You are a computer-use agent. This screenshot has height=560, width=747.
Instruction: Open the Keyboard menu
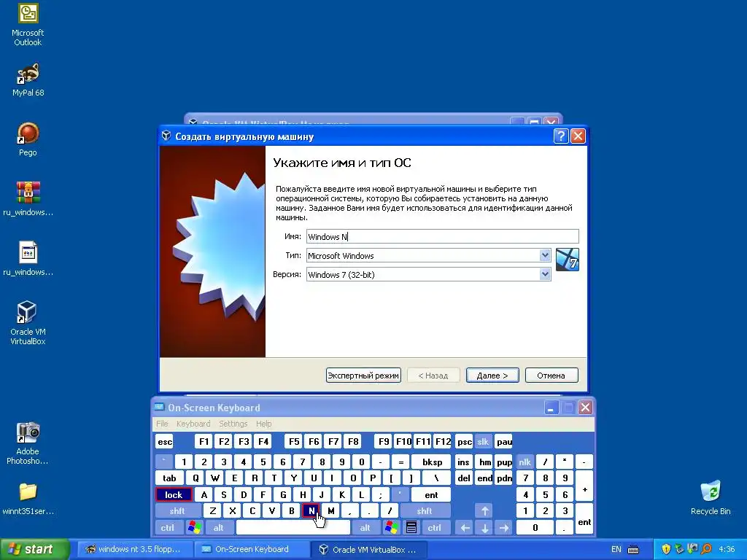193,424
